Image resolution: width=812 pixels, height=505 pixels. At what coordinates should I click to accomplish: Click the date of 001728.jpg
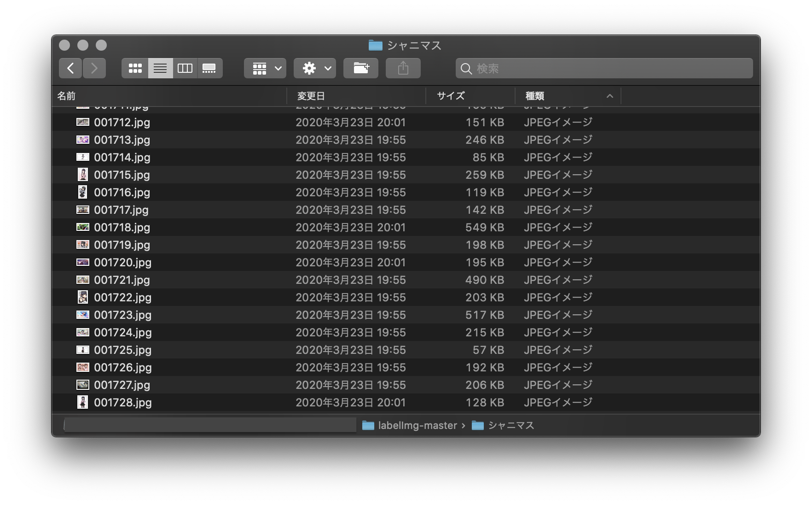click(x=351, y=402)
